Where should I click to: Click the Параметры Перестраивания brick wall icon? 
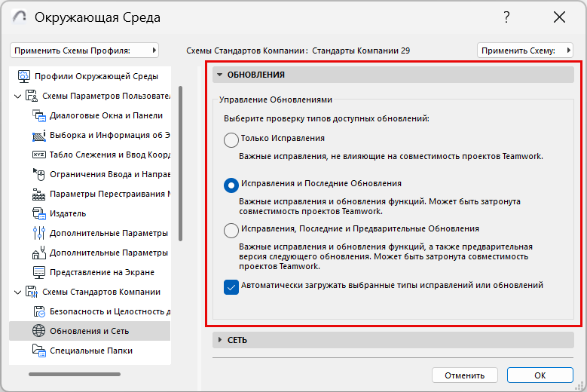tap(39, 194)
